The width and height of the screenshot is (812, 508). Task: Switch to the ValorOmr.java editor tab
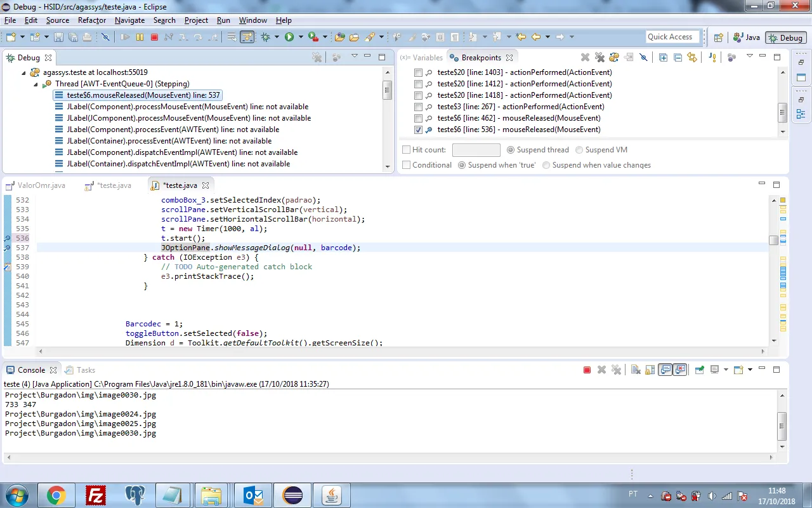point(41,185)
